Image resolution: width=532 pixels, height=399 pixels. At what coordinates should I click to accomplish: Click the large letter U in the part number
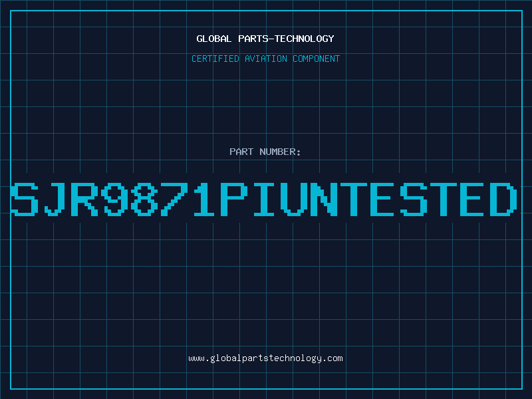tap(294, 199)
